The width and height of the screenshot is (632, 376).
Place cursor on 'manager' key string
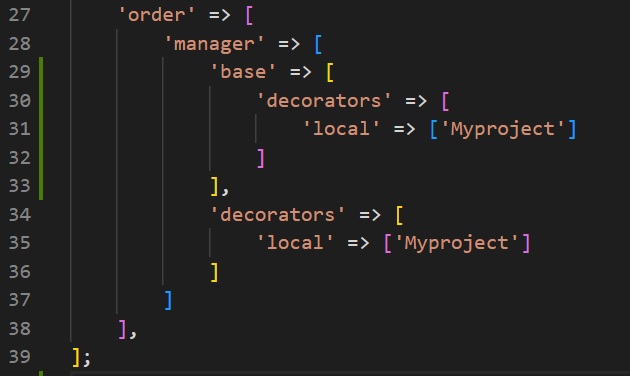(214, 44)
